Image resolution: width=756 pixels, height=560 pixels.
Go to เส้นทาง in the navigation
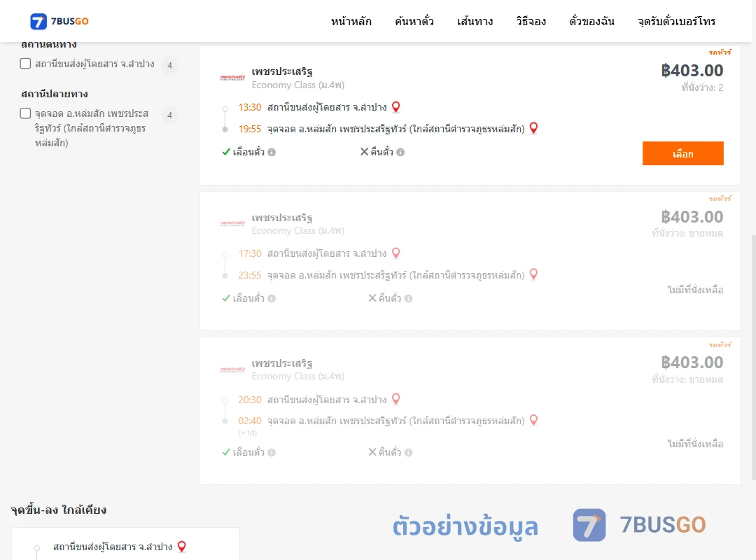[x=475, y=21]
